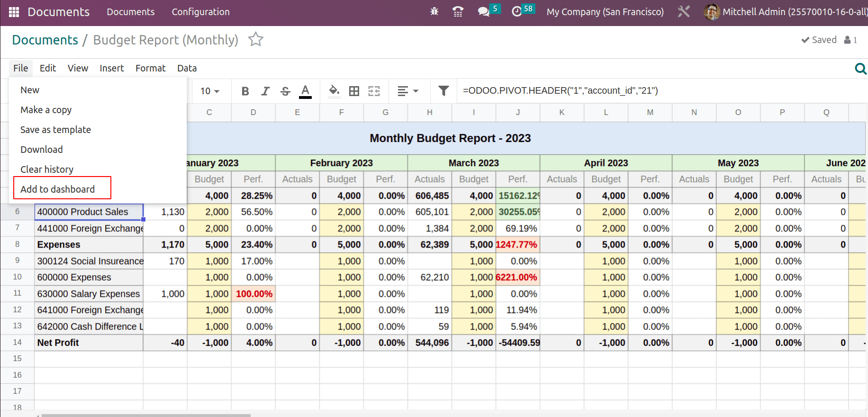Click the My Company (San Francisco) switcher

point(605,12)
